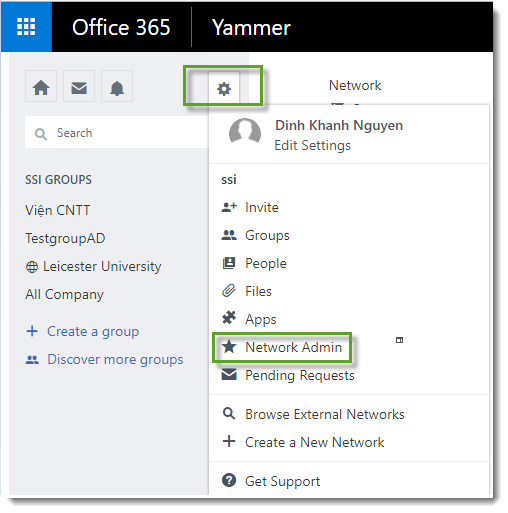Click the Pending Requests envelope icon
Image resolution: width=508 pixels, height=513 pixels.
click(x=229, y=374)
